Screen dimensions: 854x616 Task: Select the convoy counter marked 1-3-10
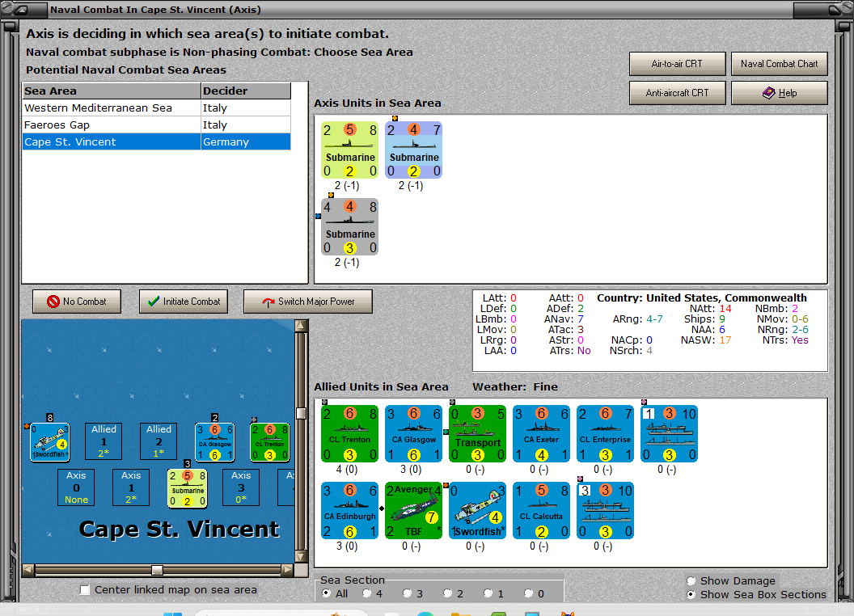point(670,434)
